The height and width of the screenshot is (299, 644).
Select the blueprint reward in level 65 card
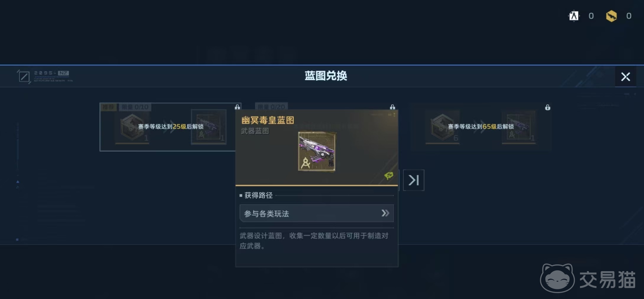[519, 127]
